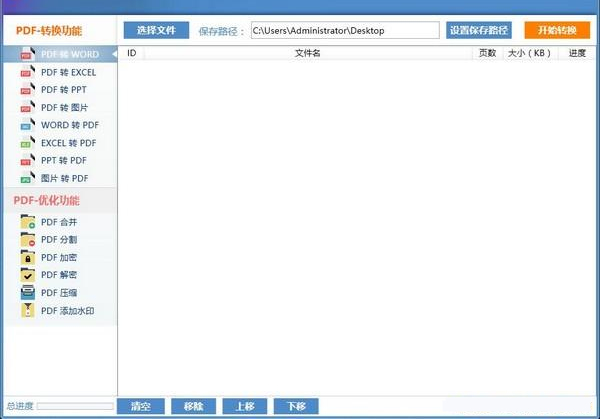This screenshot has height=419, width=600.
Task: Select PDF 转 EXCEL mode
Action: pyautogui.click(x=60, y=72)
